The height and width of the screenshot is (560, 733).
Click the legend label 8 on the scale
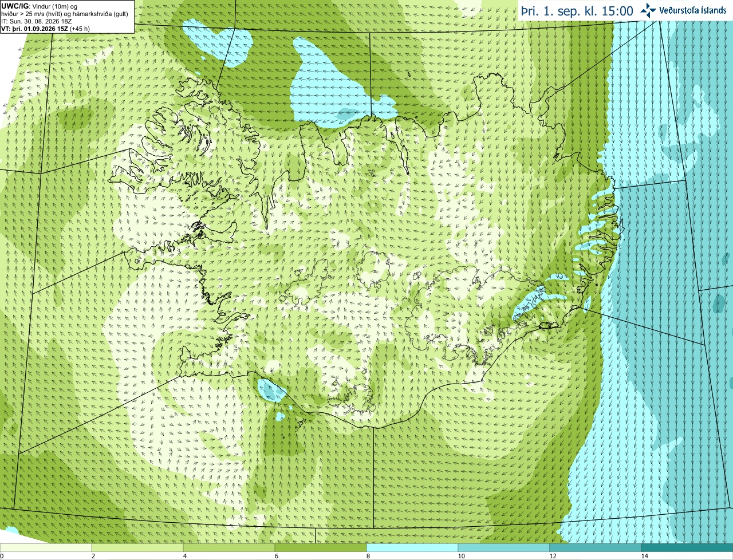point(368,556)
